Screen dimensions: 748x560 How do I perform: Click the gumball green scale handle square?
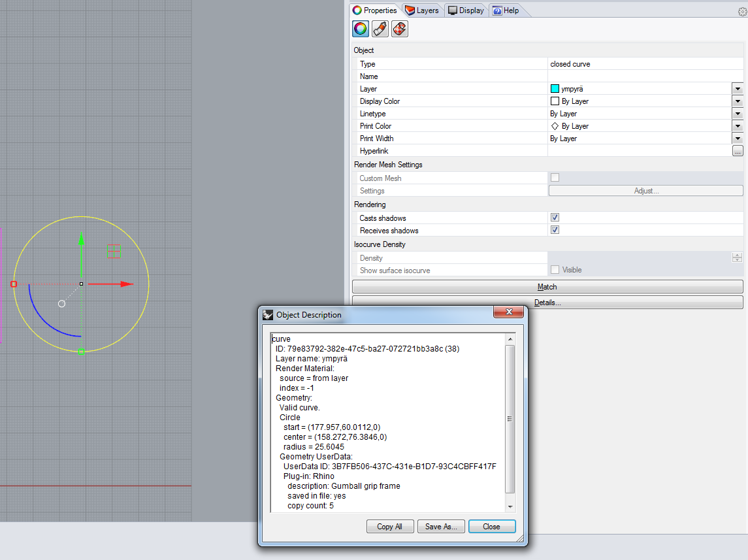82,352
